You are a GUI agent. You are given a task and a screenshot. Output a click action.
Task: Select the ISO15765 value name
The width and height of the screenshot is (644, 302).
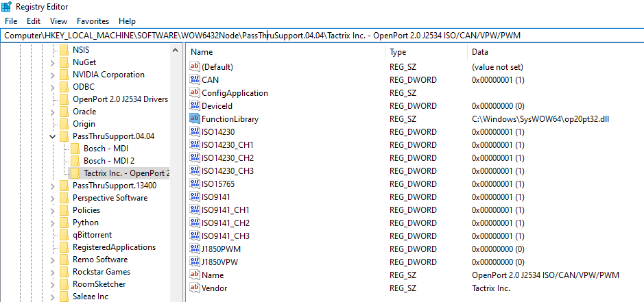218,184
